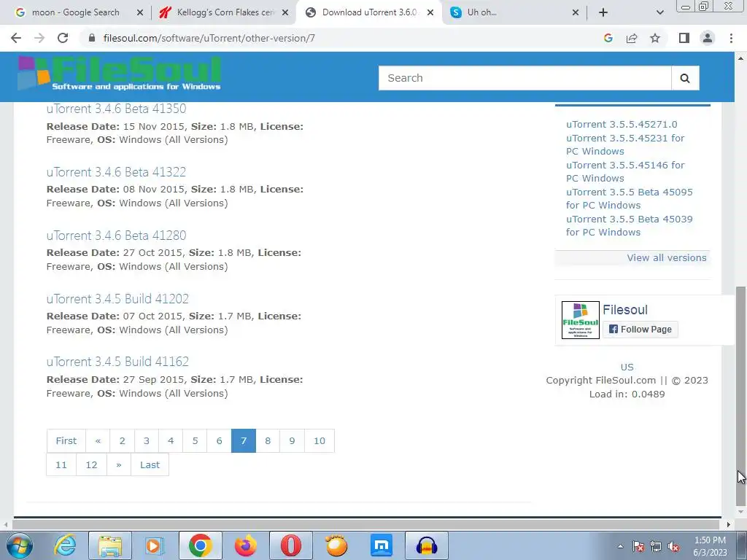Open uTorrent 3.4.6 Beta 41280 link
This screenshot has width=747, height=560.
pyautogui.click(x=116, y=236)
